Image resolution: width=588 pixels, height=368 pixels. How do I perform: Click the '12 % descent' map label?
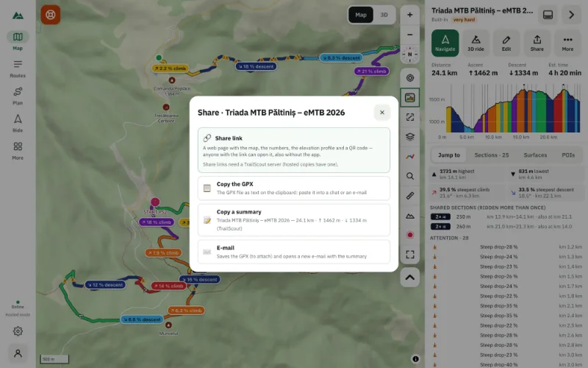(x=105, y=285)
